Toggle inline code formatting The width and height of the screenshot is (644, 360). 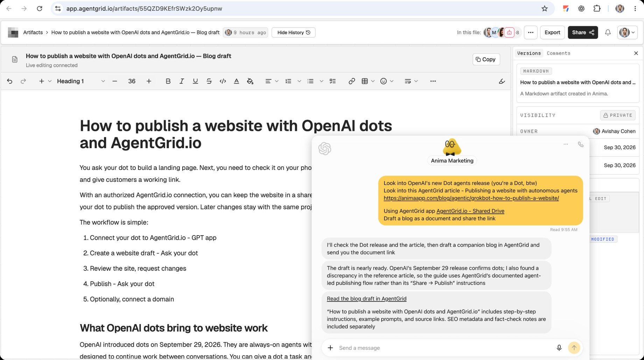pos(223,81)
